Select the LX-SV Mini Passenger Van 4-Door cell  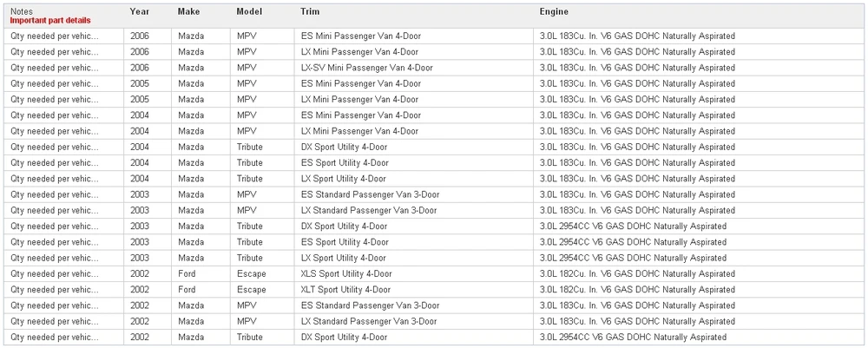367,68
